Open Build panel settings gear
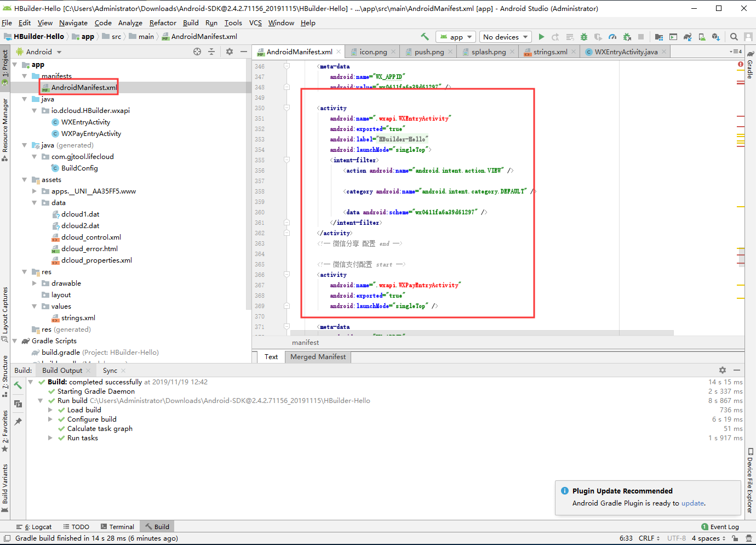This screenshot has width=756, height=545. (x=723, y=370)
